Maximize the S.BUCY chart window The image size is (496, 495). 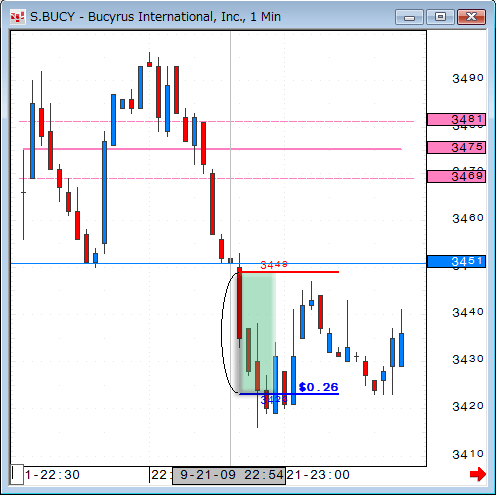(x=440, y=17)
